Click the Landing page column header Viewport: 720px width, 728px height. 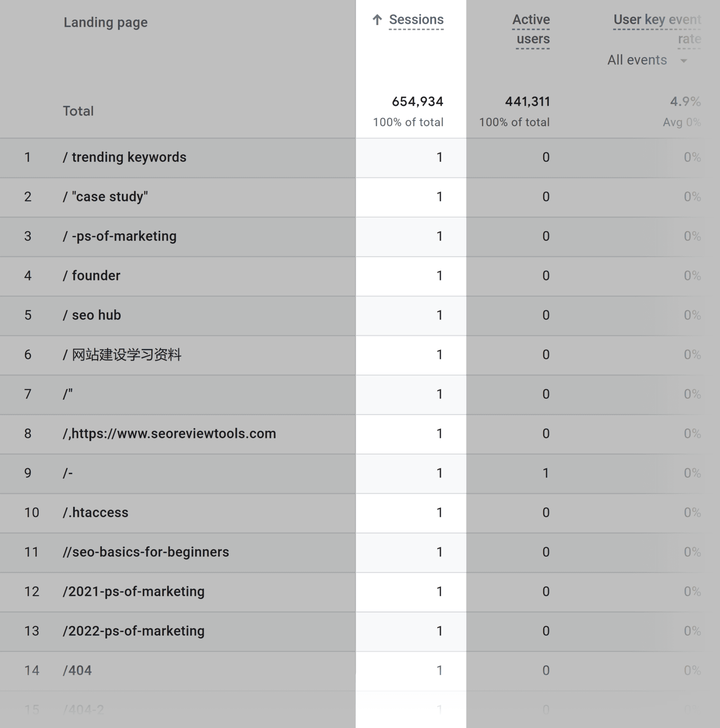105,22
